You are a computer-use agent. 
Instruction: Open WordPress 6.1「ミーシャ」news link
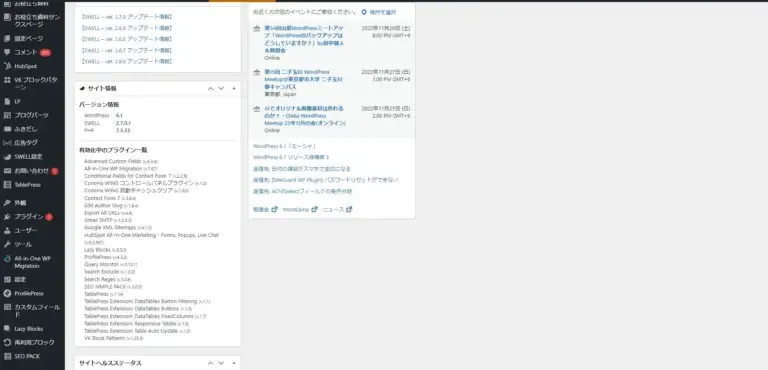(285, 146)
